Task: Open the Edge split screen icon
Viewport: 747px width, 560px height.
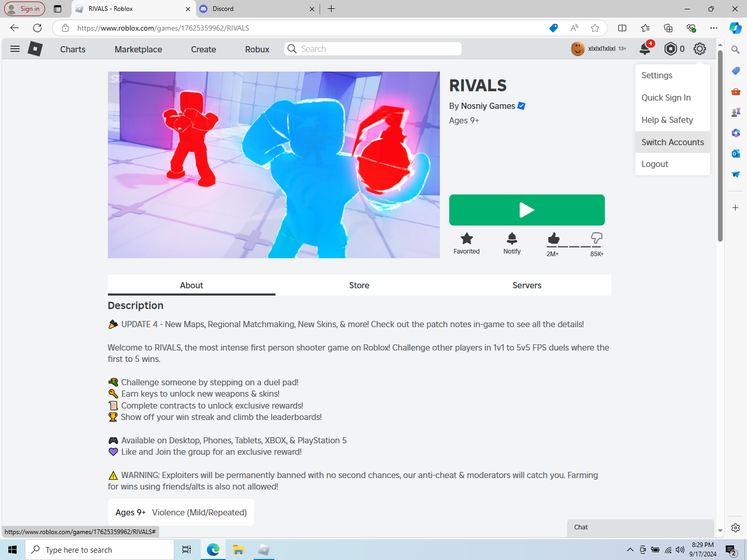Action: click(622, 28)
